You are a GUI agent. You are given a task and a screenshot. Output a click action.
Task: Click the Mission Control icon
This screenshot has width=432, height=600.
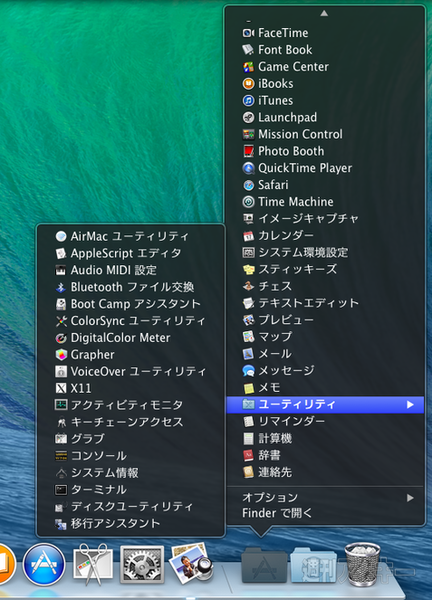248,134
